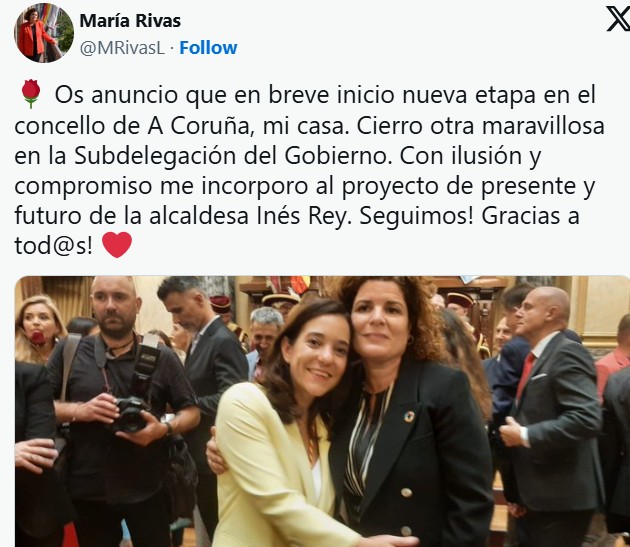Open María Rivas profile avatar

(x=44, y=33)
